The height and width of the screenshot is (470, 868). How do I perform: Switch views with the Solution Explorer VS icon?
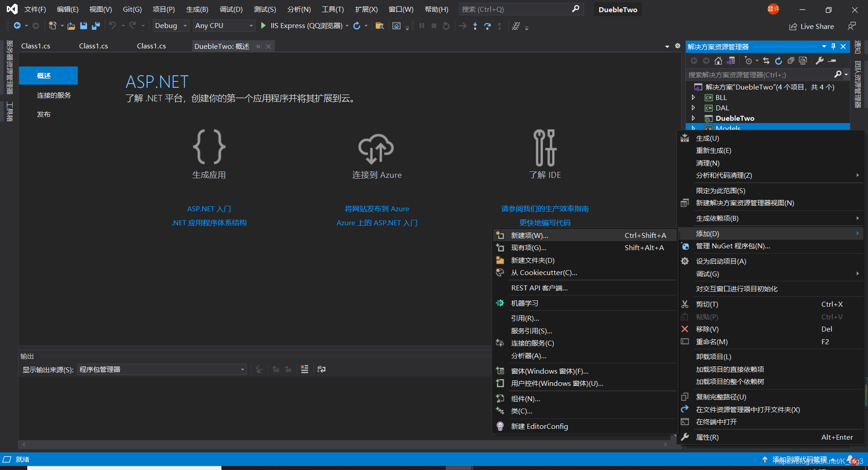tap(731, 61)
